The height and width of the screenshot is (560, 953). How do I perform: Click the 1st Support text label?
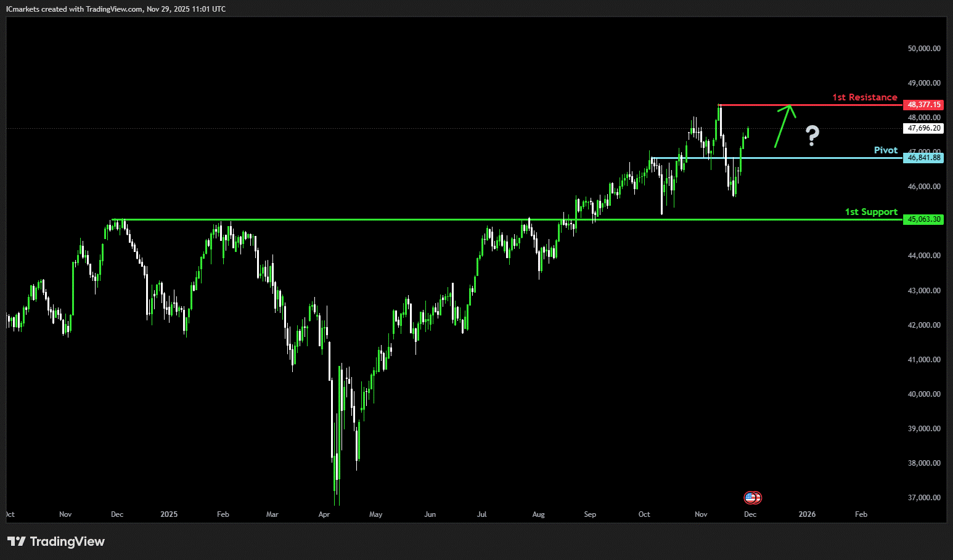click(x=870, y=212)
